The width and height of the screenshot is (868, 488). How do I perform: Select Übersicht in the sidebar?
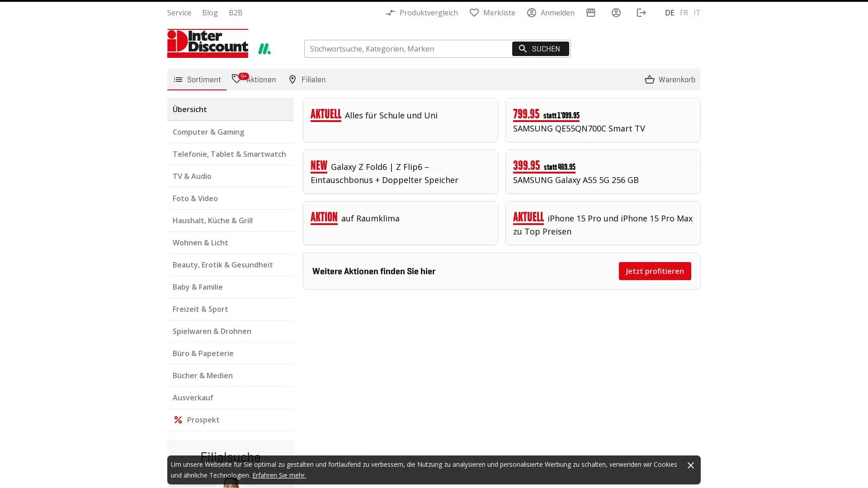pos(231,109)
